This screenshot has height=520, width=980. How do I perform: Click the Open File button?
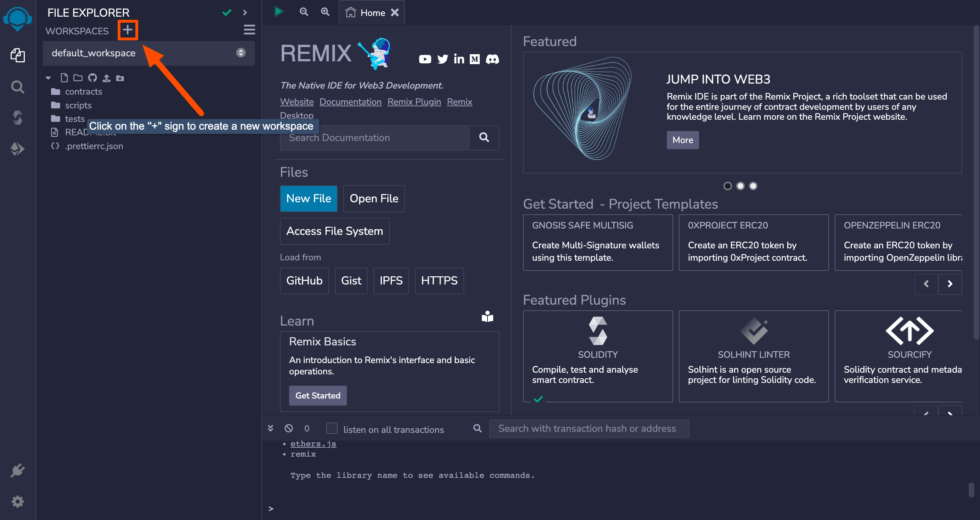tap(374, 199)
